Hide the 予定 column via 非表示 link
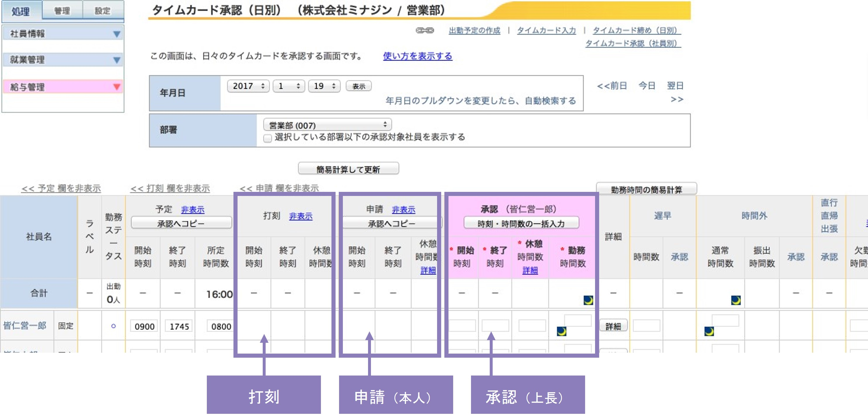This screenshot has width=868, height=415. [x=192, y=209]
